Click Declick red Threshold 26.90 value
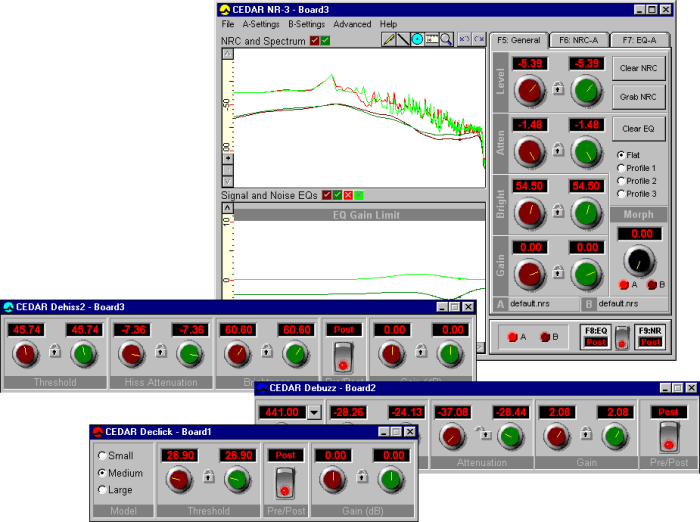Image resolution: width=700 pixels, height=522 pixels. point(180,455)
